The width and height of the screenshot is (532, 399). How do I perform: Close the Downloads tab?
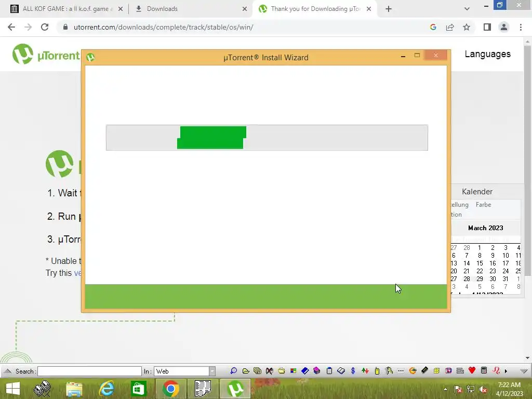[245, 9]
